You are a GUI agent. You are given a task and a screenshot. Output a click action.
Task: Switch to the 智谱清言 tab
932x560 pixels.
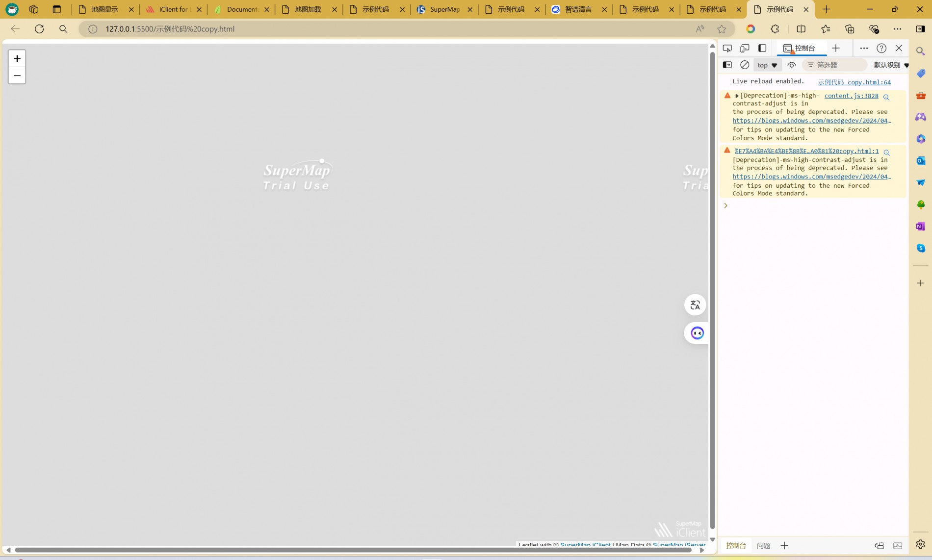pos(578,9)
